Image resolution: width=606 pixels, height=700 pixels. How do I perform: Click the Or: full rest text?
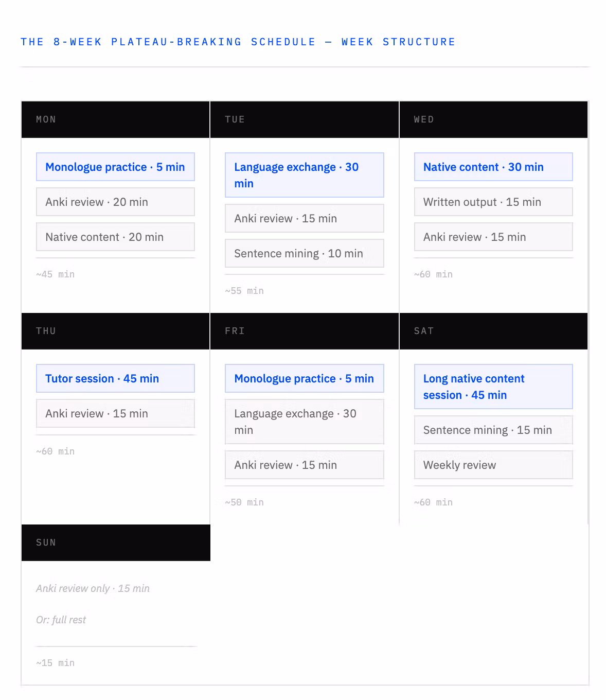pyautogui.click(x=61, y=620)
